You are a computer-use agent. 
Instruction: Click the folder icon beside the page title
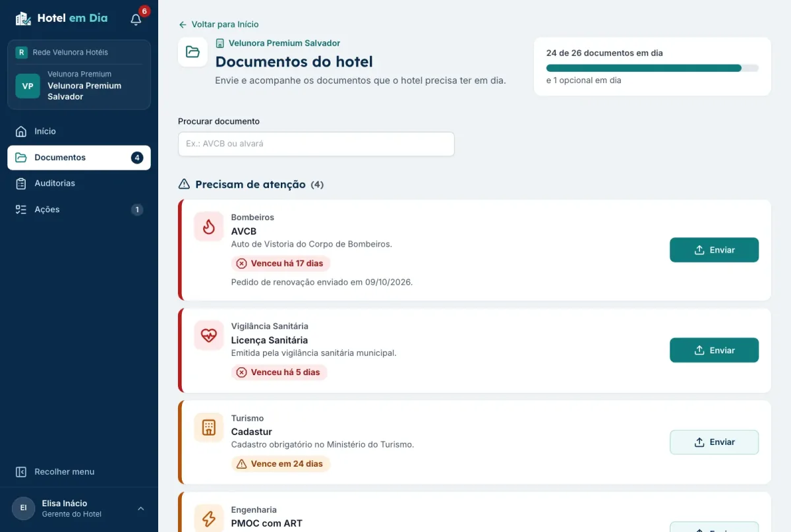pyautogui.click(x=193, y=52)
